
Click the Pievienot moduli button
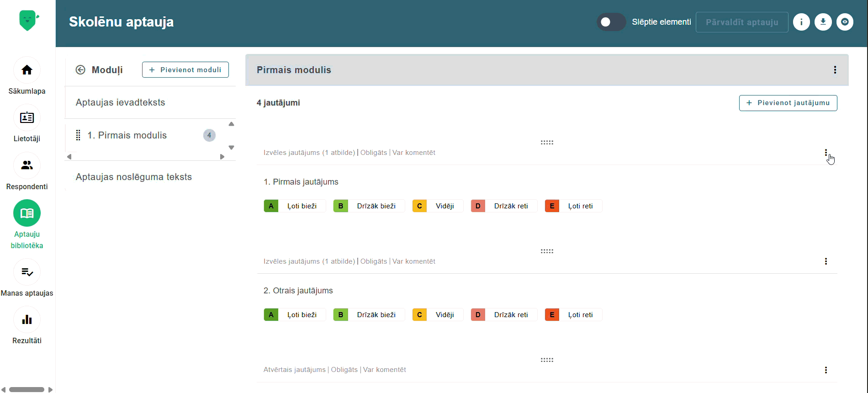click(185, 70)
